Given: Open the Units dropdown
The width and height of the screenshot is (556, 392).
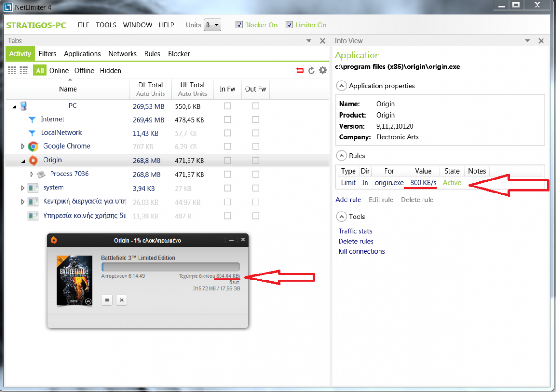Looking at the screenshot, I should pos(213,25).
